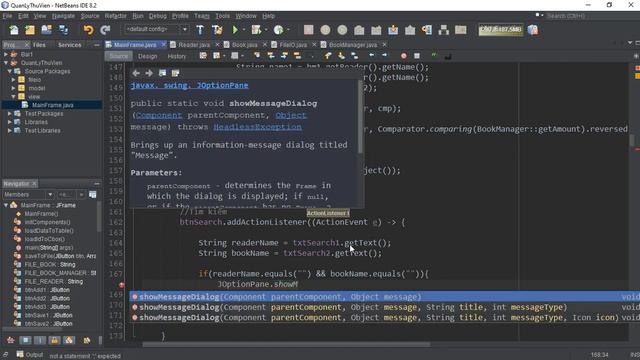Click the Profile Project toolbar icon
Screen dimensions: 640x360
click(278, 30)
